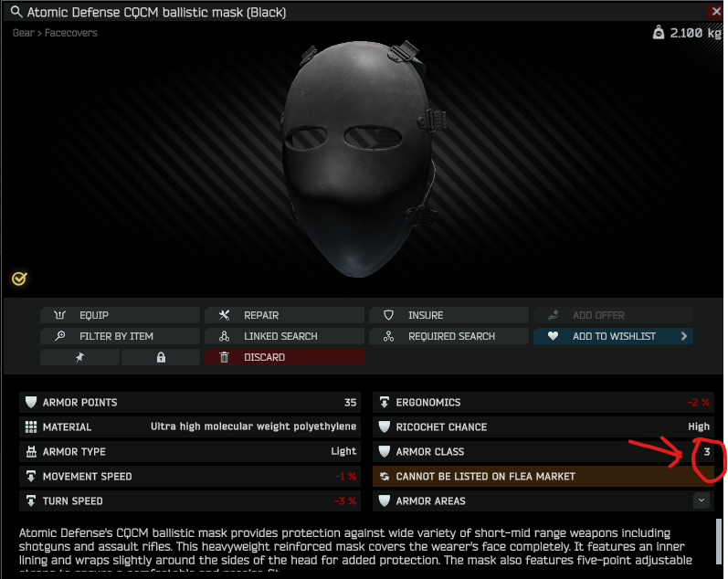Click the Equip hanger icon

(60, 315)
